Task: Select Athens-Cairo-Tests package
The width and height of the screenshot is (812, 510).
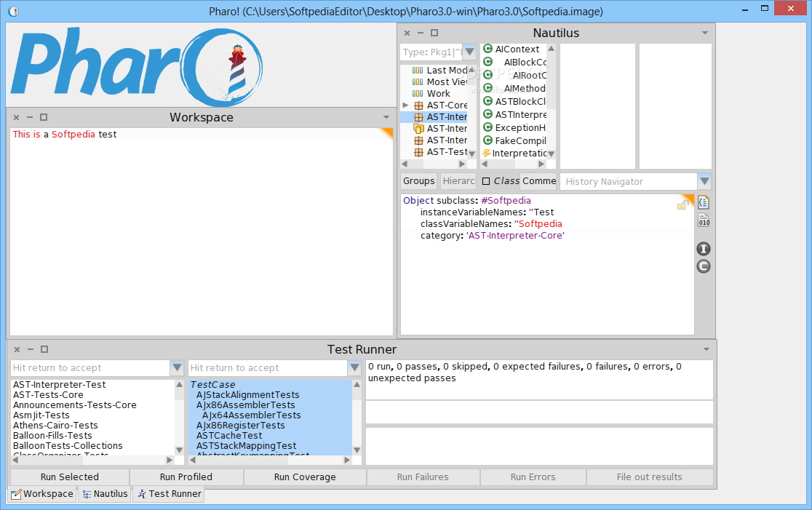Action: coord(55,425)
